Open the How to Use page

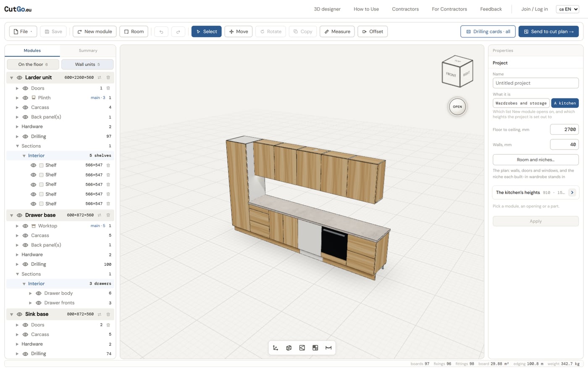[366, 9]
